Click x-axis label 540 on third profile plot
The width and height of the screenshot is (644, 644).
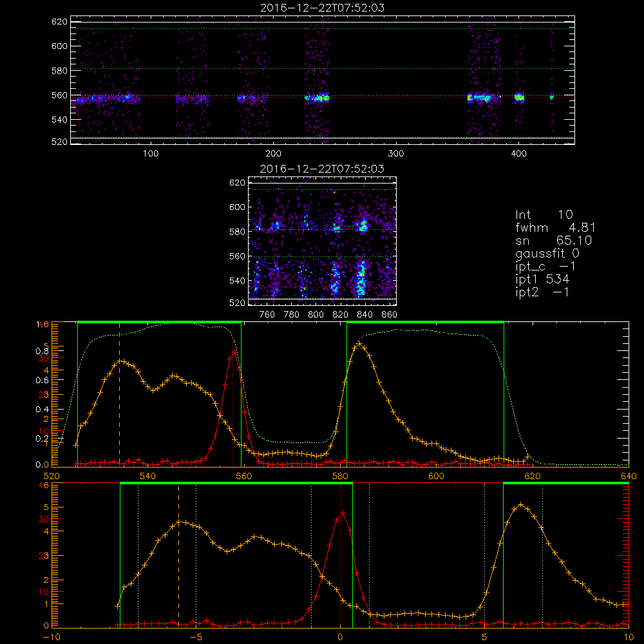(x=147, y=477)
